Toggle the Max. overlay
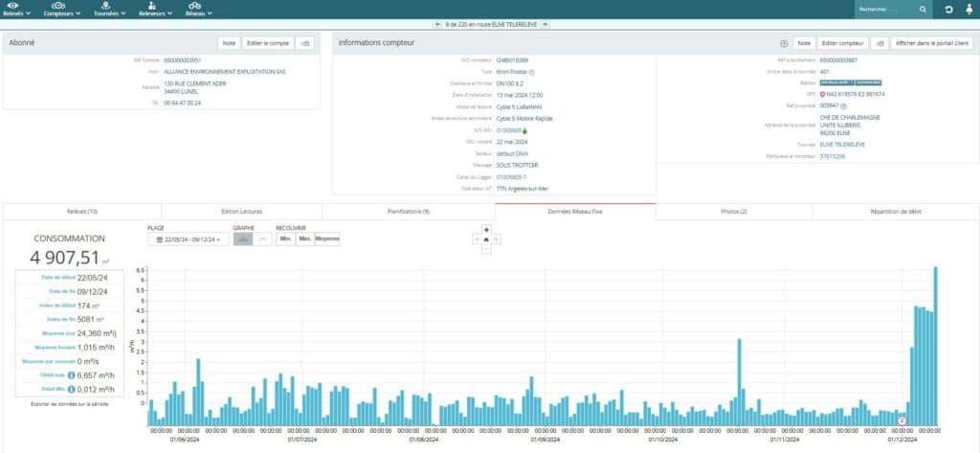Screen dimensions: 980x453 [305, 239]
